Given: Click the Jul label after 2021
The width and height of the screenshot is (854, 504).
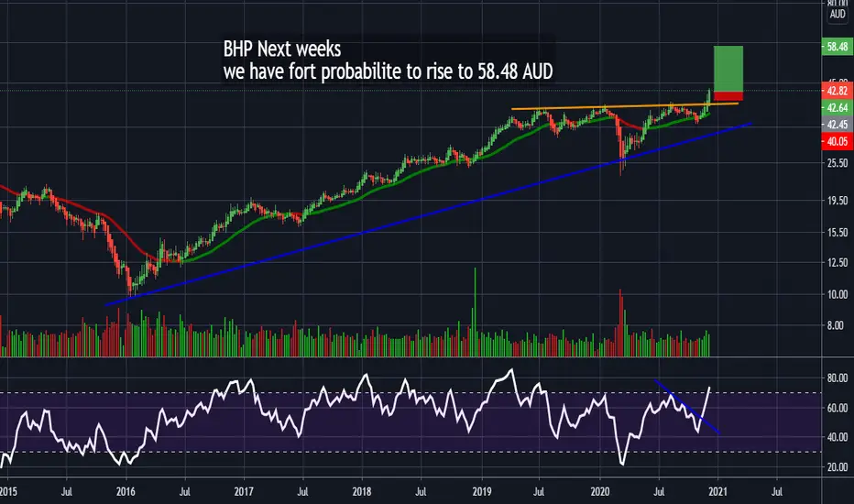Looking at the screenshot, I should pyautogui.click(x=777, y=491).
